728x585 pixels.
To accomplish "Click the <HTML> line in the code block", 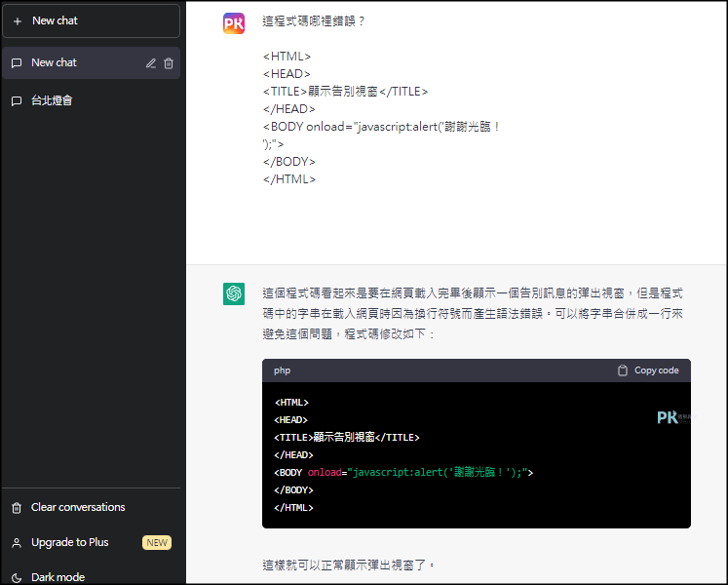I will pos(291,403).
